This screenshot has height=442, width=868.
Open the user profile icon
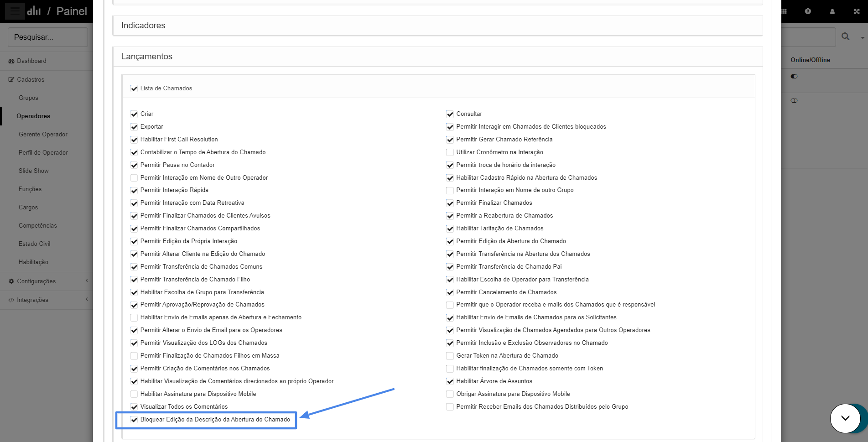832,11
